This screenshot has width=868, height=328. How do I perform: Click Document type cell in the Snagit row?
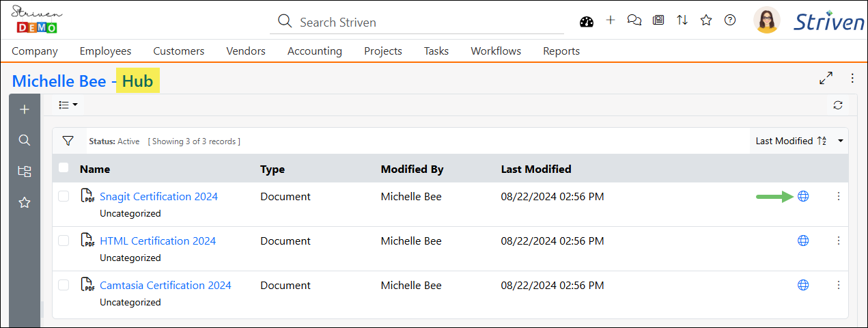[285, 196]
